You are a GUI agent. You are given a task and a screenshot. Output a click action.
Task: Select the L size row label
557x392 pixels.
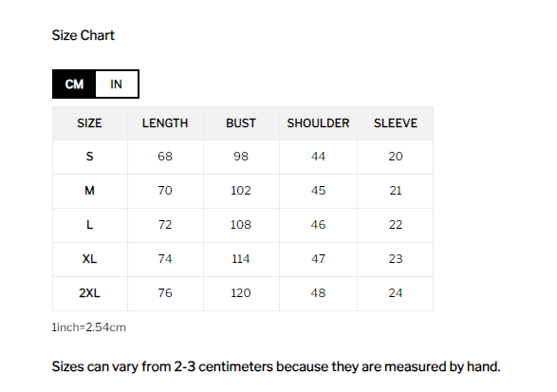pyautogui.click(x=90, y=225)
